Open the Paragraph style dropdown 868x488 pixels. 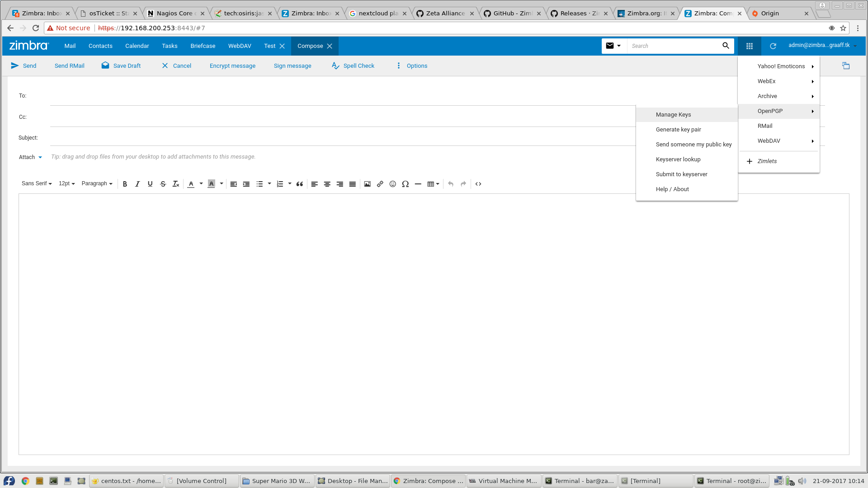pos(97,183)
